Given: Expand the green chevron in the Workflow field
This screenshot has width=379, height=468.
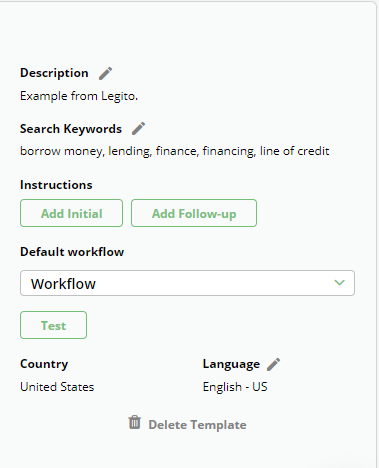Looking at the screenshot, I should pyautogui.click(x=339, y=283).
